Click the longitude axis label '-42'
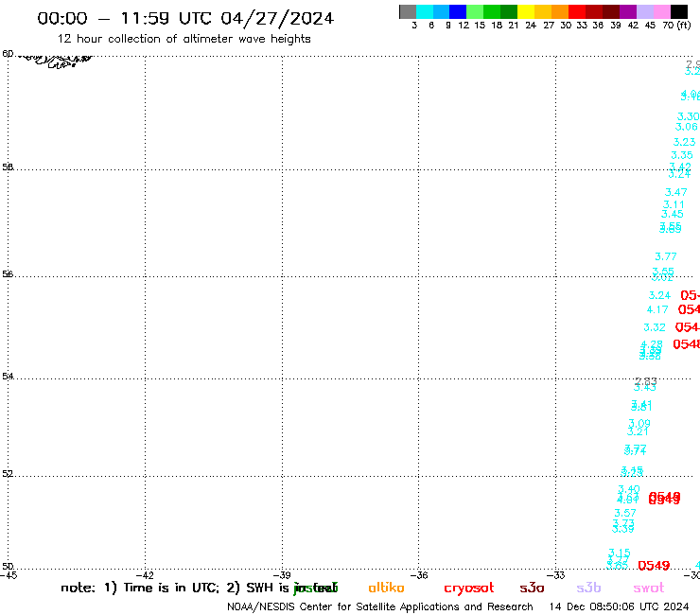 click(x=145, y=575)
